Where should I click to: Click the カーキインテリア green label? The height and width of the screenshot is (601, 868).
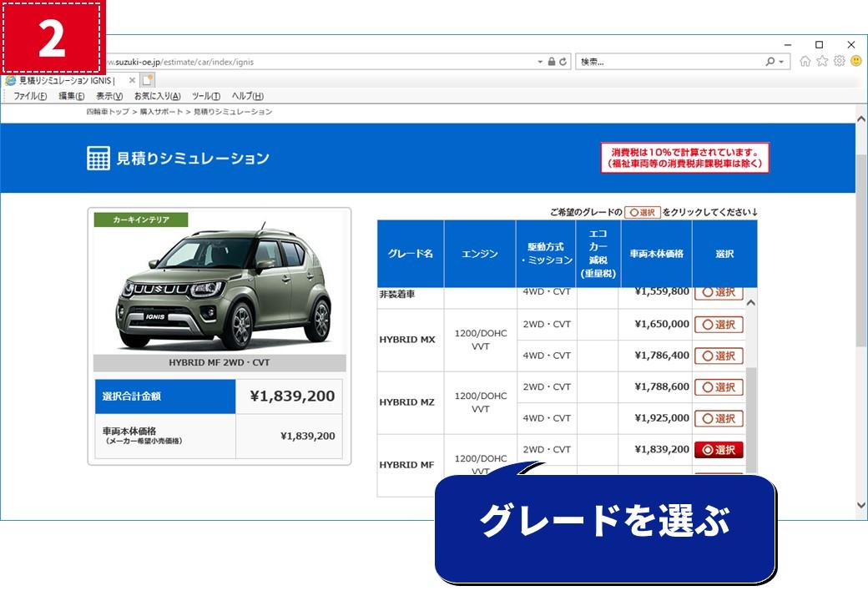point(140,220)
